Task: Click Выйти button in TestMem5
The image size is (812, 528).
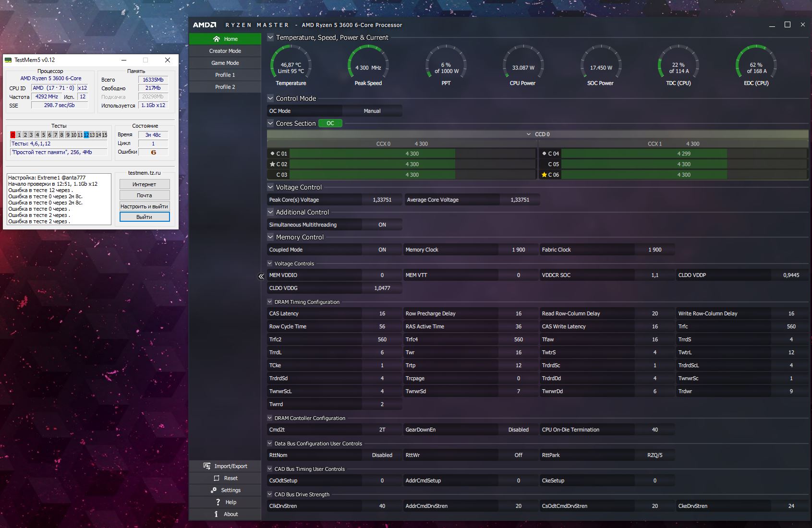Action: (x=145, y=217)
